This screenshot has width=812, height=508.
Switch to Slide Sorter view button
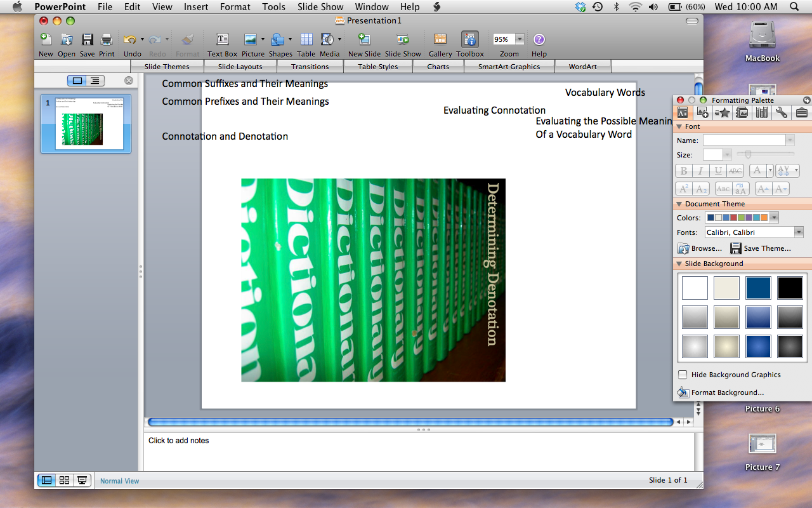tap(64, 481)
